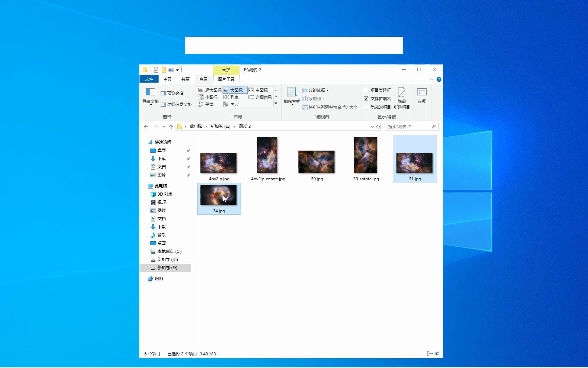Select Large icons (大图标) layout
Image resolution: width=588 pixels, height=368 pixels.
(235, 90)
